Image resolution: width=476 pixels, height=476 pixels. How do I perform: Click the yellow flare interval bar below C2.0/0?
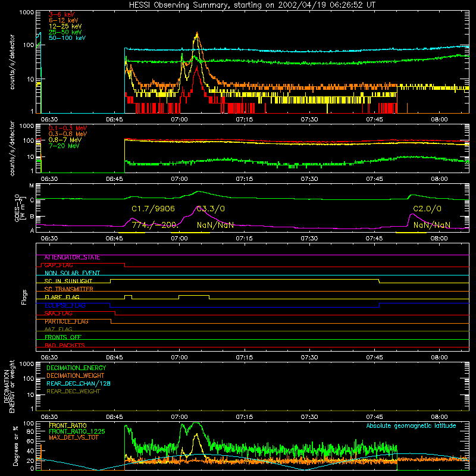point(411,233)
